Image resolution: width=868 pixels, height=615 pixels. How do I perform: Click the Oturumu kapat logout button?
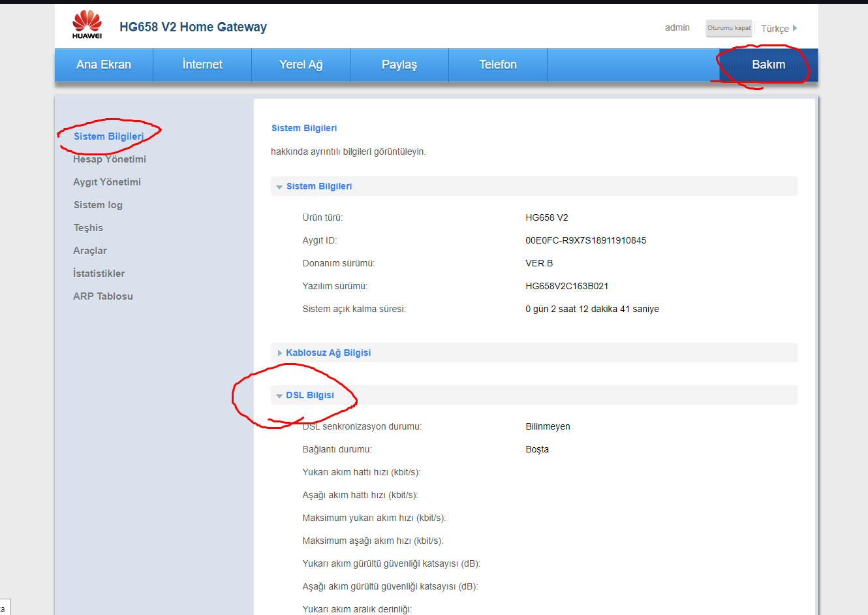(729, 28)
